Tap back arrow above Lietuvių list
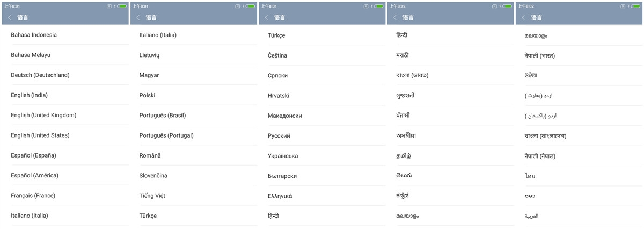 click(x=138, y=18)
